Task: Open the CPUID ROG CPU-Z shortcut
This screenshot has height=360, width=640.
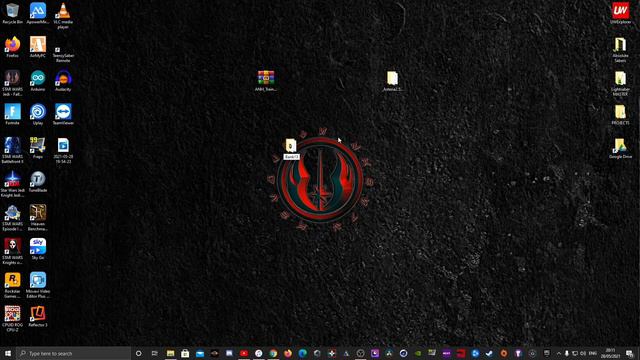Action: 12,319
